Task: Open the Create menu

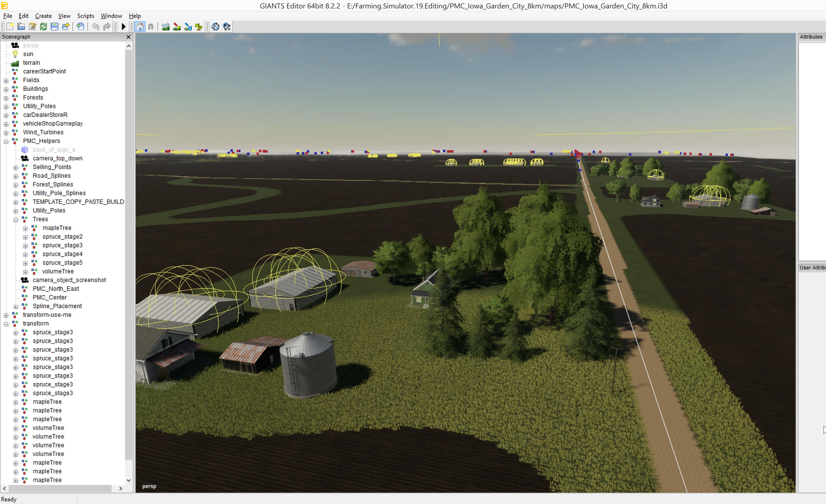Action: coord(43,16)
